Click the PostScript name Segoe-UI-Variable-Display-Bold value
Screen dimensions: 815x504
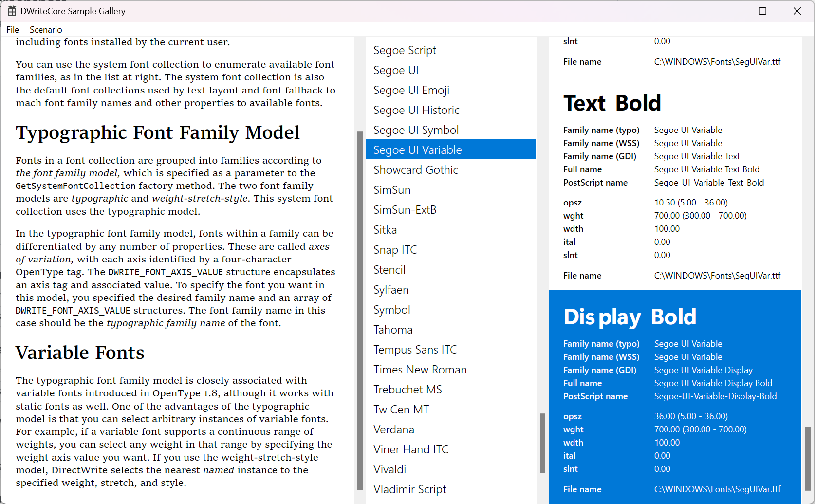pos(715,396)
